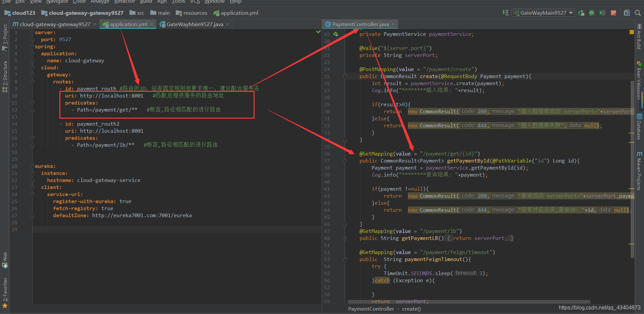Expand the folded getPaymentLB method at line 48
This screenshot has width=644, height=314.
345,238
